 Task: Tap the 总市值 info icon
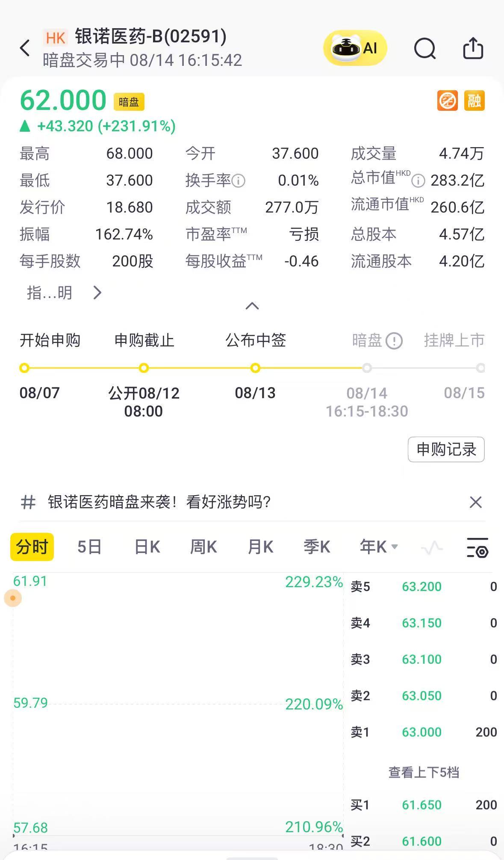point(418,181)
